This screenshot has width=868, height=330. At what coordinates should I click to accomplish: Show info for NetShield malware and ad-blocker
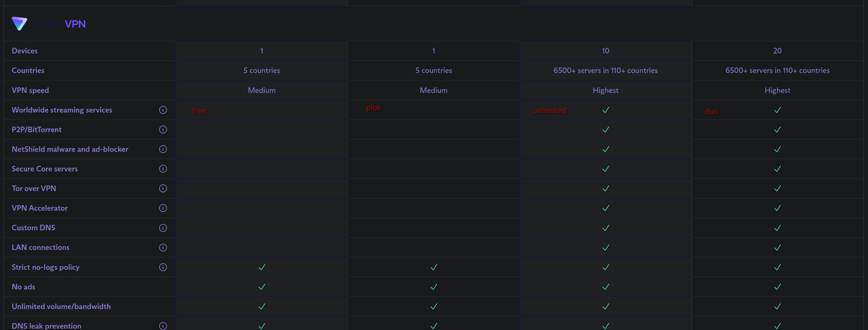(x=163, y=149)
